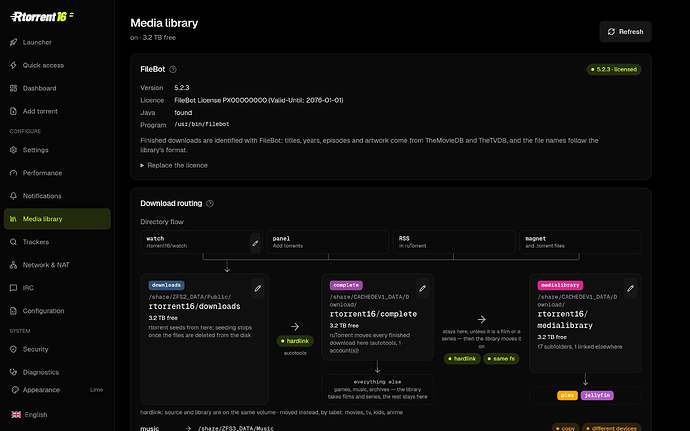This screenshot has width=690, height=431.
Task: Open the Diagnostics page
Action: (57, 372)
